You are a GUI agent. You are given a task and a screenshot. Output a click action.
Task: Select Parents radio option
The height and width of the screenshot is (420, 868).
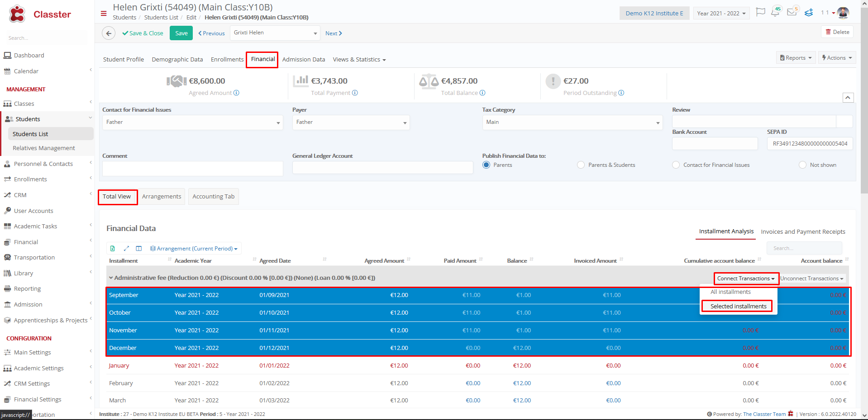486,165
